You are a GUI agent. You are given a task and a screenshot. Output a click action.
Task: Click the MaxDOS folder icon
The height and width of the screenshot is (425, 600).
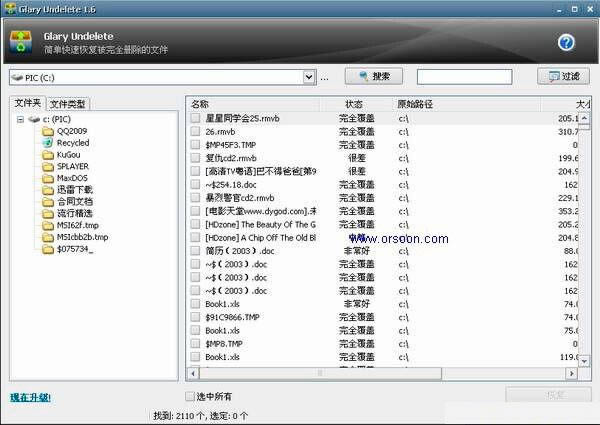48,179
